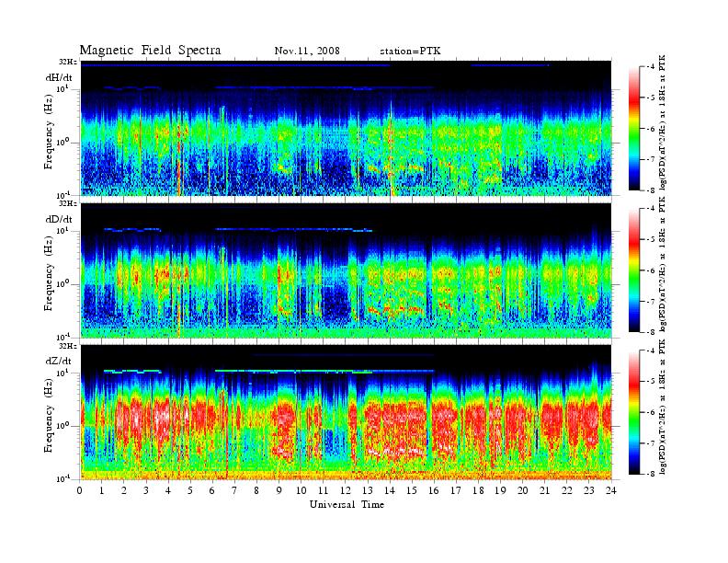The width and height of the screenshot is (728, 563).
Task: Click the 'dD/dt' panel label
Action: click(x=59, y=219)
